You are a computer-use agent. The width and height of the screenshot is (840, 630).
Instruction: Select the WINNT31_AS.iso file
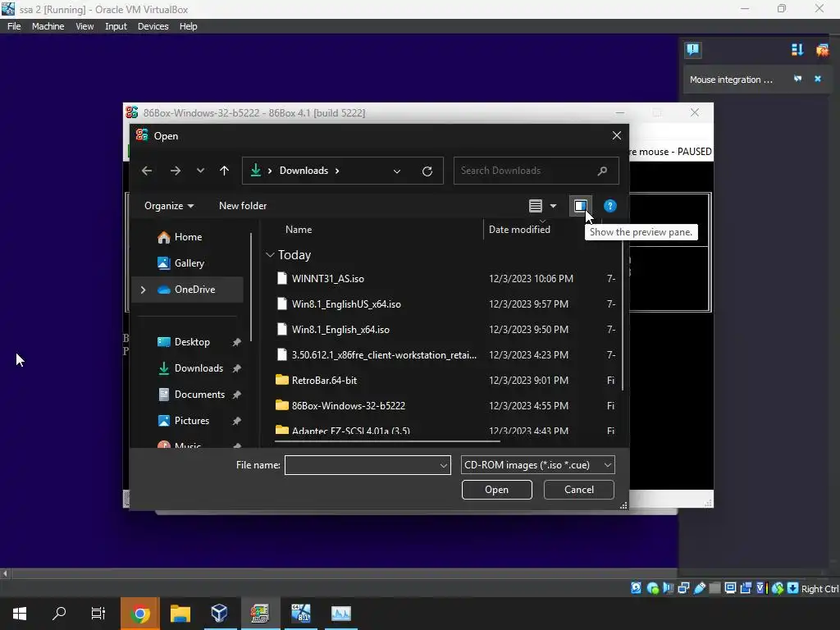(328, 279)
